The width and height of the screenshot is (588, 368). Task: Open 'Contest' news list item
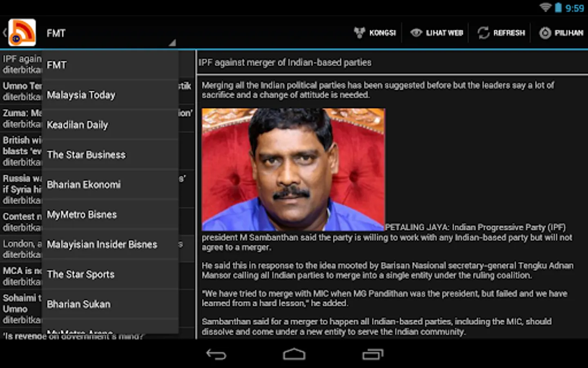point(21,222)
